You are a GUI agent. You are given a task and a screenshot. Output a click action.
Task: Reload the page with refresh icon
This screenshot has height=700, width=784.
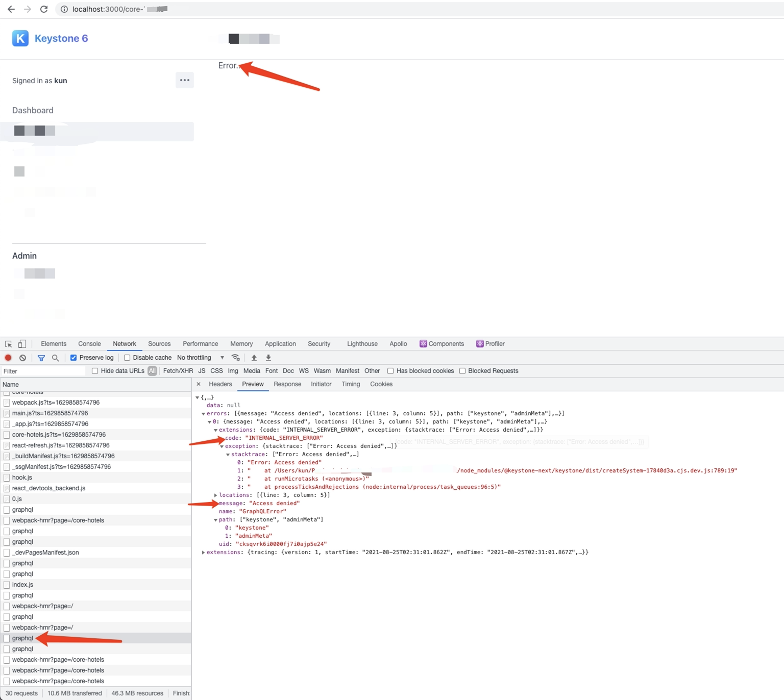[x=44, y=9]
